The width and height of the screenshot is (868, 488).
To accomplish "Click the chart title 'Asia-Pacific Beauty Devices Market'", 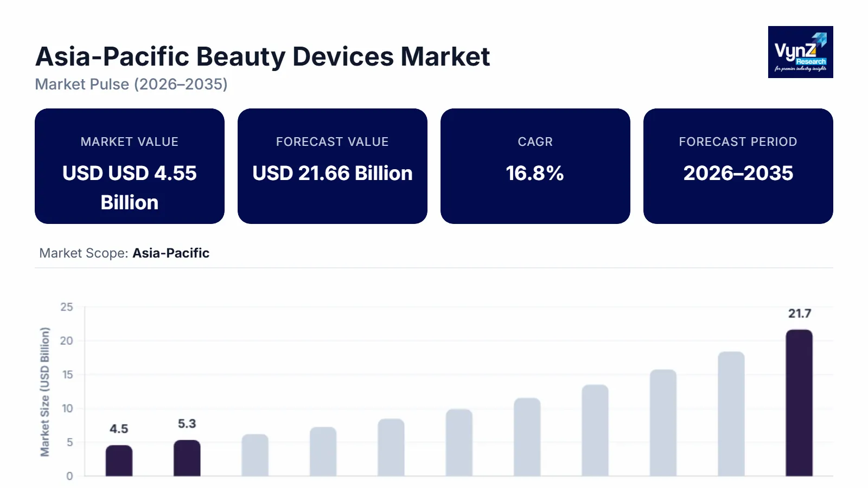I will coord(263,56).
